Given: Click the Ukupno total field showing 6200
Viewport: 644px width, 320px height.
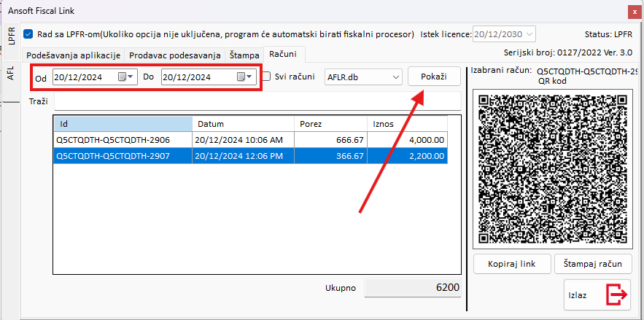Looking at the screenshot, I should [412, 288].
